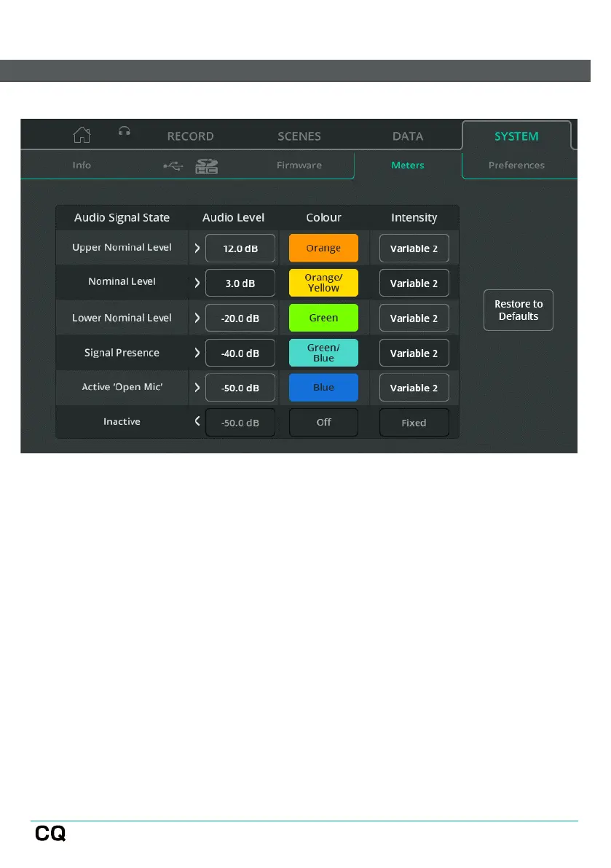Restore meter settings to defaults
Image resolution: width=611 pixels, height=868 pixels.
(518, 310)
